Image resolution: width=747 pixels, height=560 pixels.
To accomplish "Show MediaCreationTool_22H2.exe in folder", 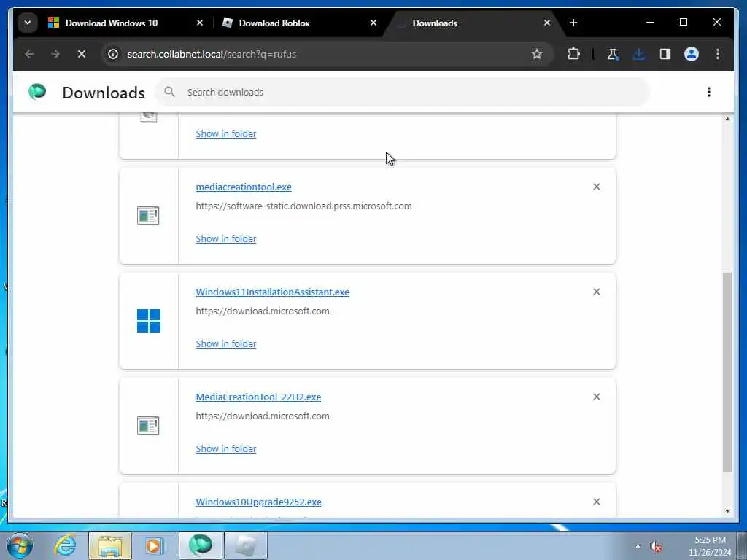I will click(226, 448).
